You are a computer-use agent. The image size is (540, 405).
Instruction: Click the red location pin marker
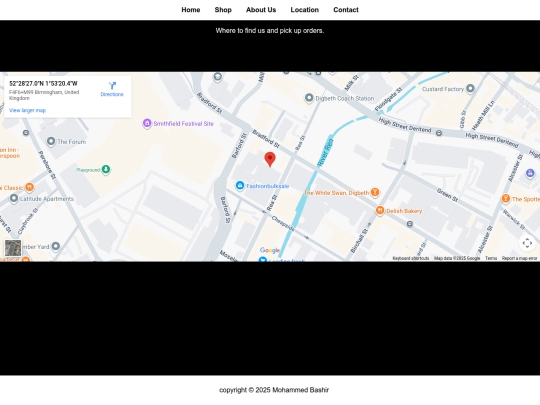(270, 159)
